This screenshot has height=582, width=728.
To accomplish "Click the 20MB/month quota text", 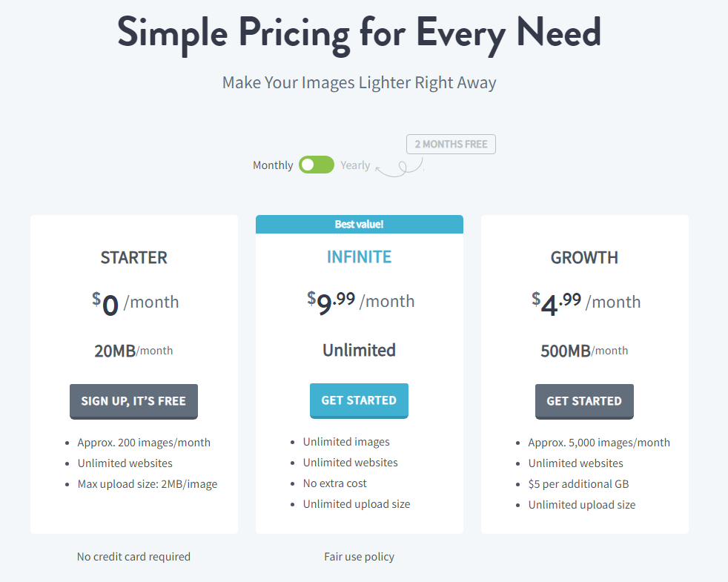I will [x=133, y=351].
